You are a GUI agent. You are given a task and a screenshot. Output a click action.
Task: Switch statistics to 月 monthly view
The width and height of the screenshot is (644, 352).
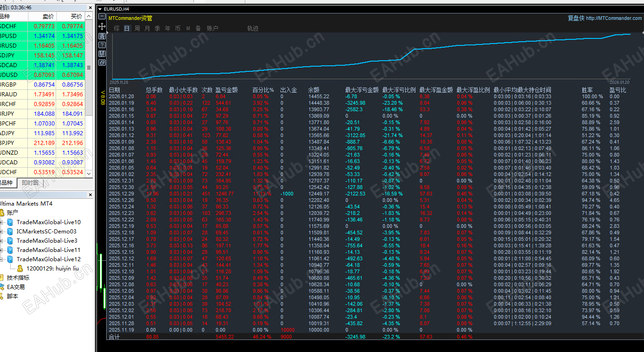(147, 28)
